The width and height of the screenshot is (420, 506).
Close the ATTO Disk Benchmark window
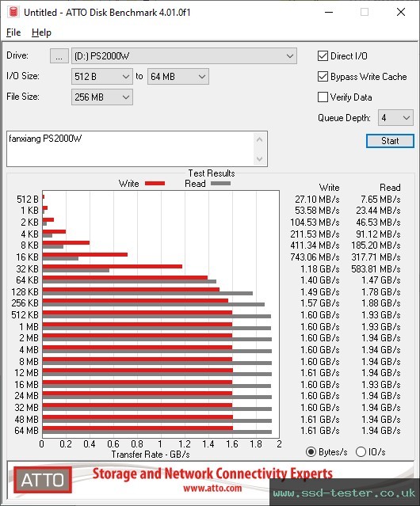pos(401,12)
